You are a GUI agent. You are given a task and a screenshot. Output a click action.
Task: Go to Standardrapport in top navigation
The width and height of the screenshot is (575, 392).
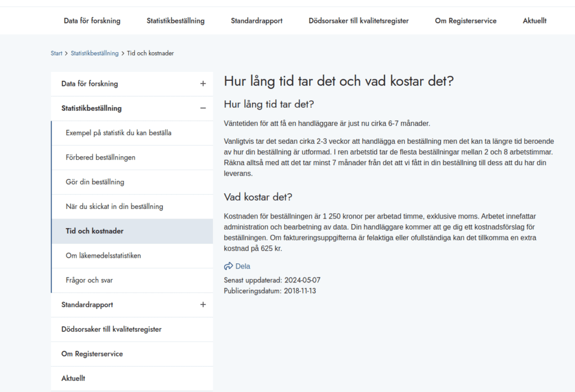[x=257, y=21]
